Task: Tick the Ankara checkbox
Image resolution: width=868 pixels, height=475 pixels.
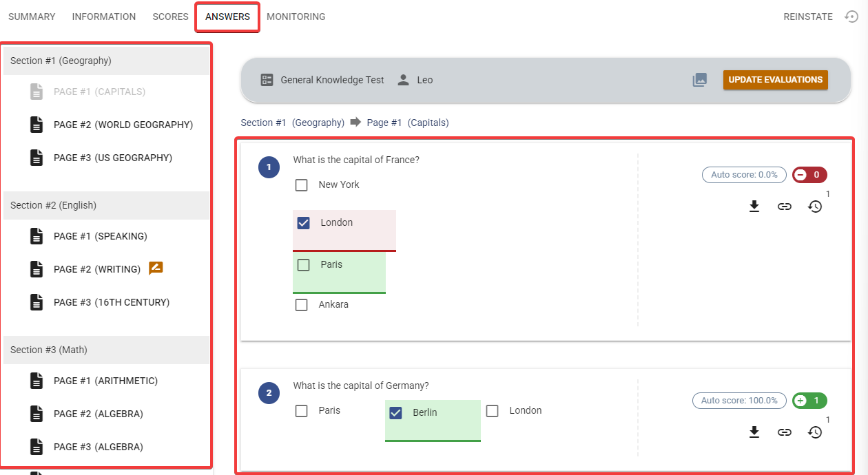Action: 301,305
